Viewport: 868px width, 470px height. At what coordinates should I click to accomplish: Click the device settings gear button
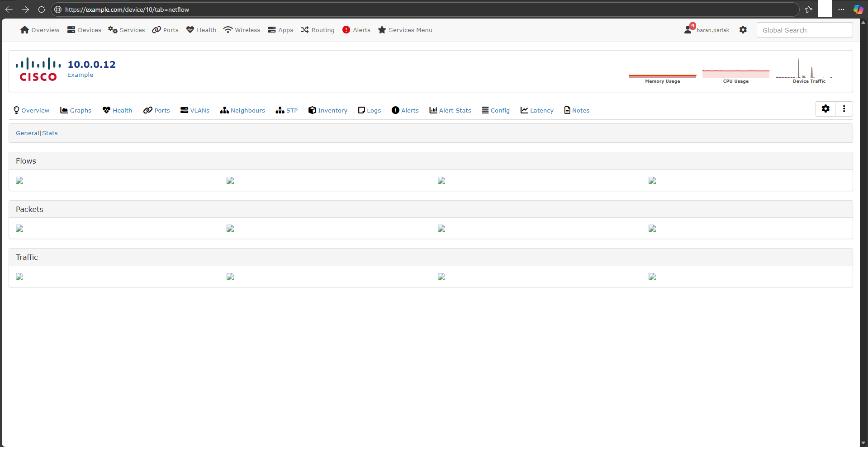coord(825,109)
